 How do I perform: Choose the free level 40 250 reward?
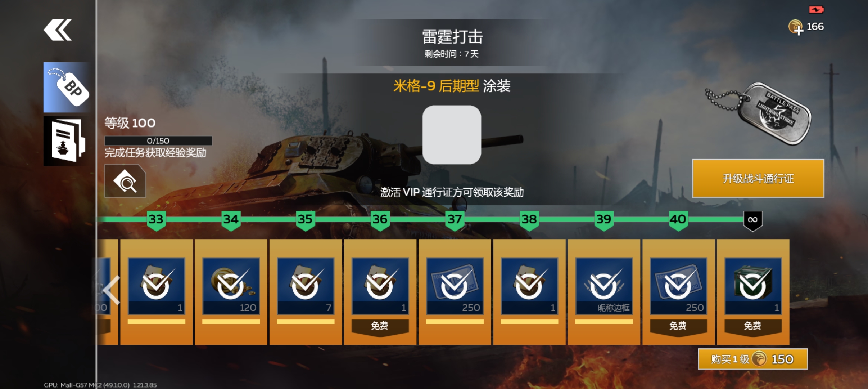coord(678,292)
